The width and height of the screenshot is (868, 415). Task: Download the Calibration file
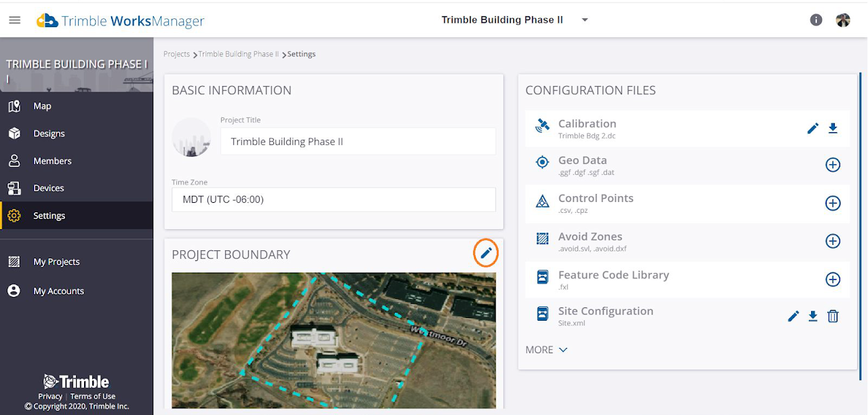click(x=833, y=128)
